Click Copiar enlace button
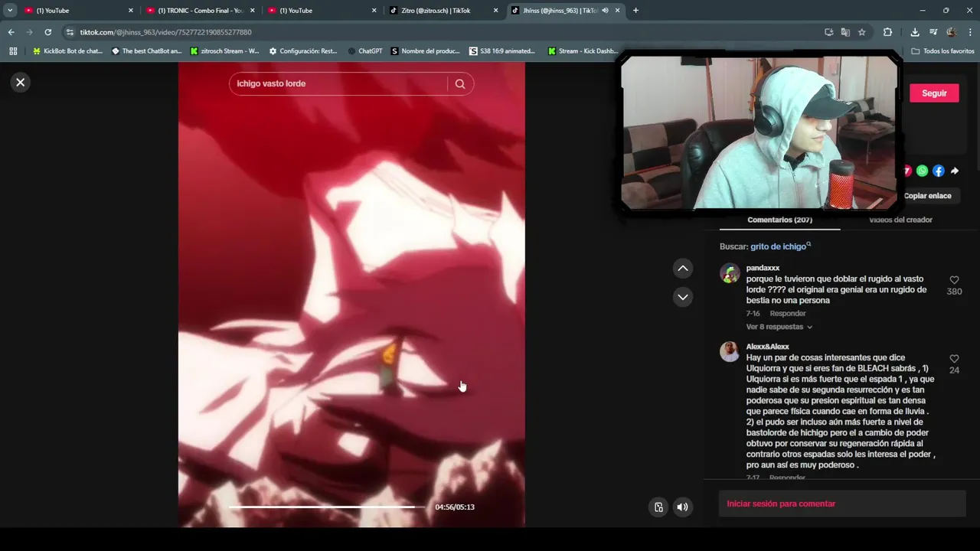980x551 pixels. (927, 196)
